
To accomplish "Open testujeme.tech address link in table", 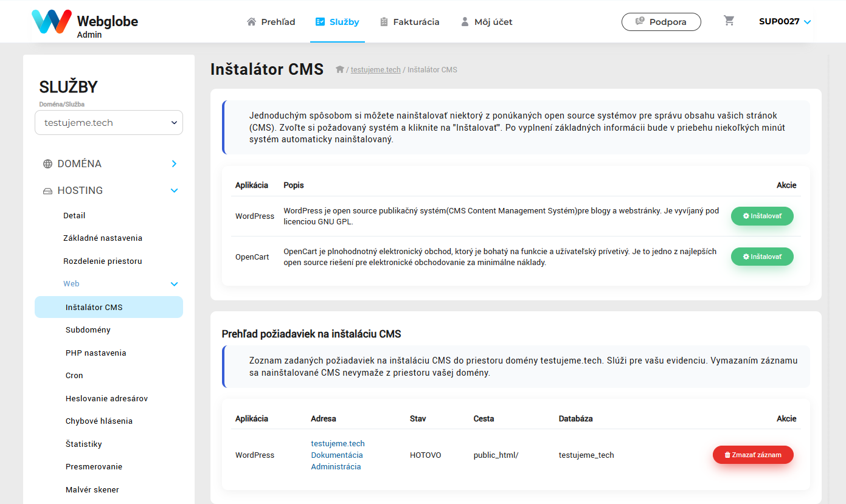I will (x=338, y=443).
